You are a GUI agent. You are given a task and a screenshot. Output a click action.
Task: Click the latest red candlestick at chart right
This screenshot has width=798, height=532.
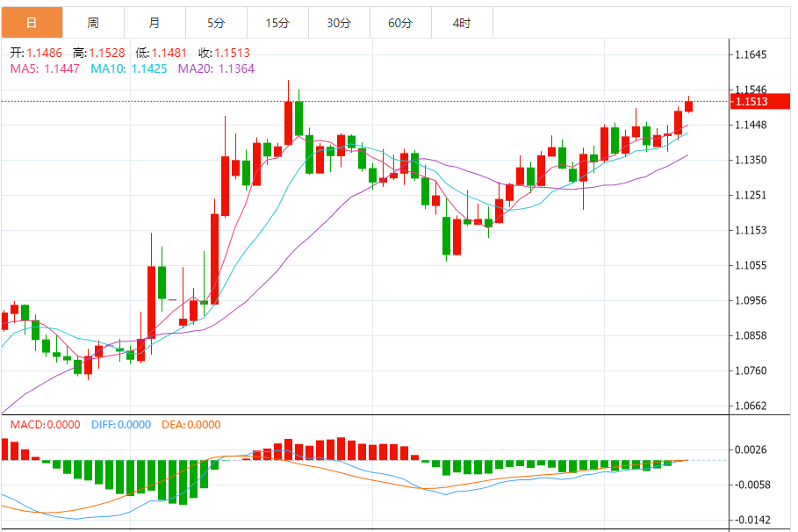click(x=688, y=106)
